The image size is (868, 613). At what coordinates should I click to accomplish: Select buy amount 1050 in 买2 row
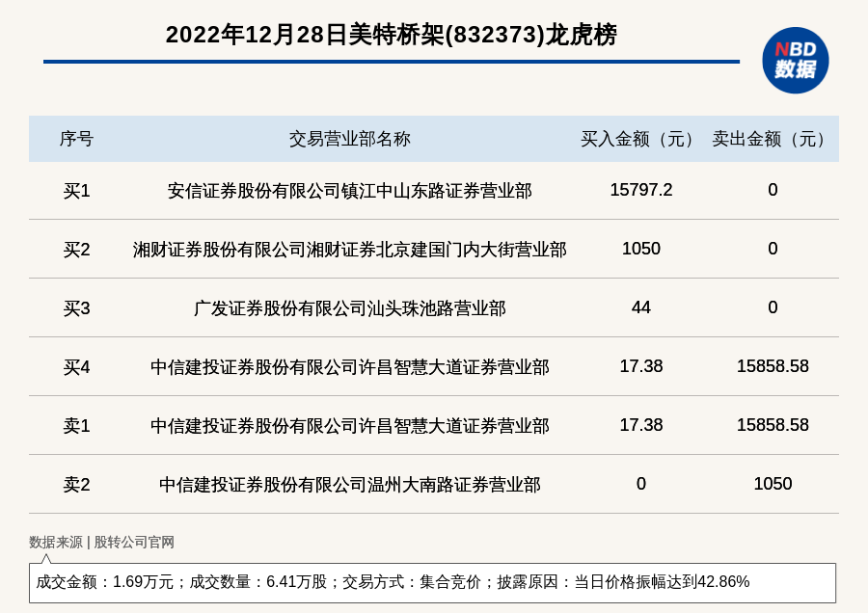click(641, 249)
